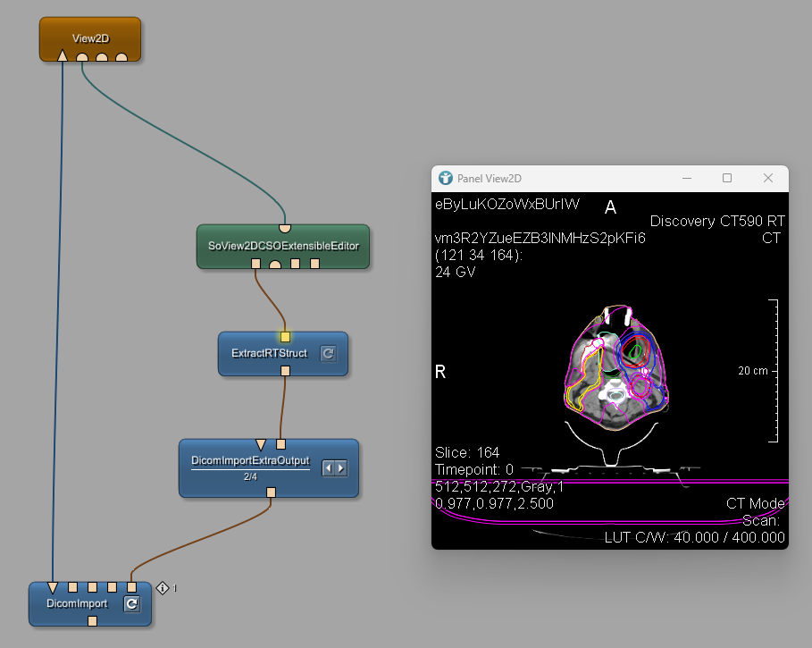Click the info diamond icon beside DicomImport
812x648 pixels.
point(163,587)
